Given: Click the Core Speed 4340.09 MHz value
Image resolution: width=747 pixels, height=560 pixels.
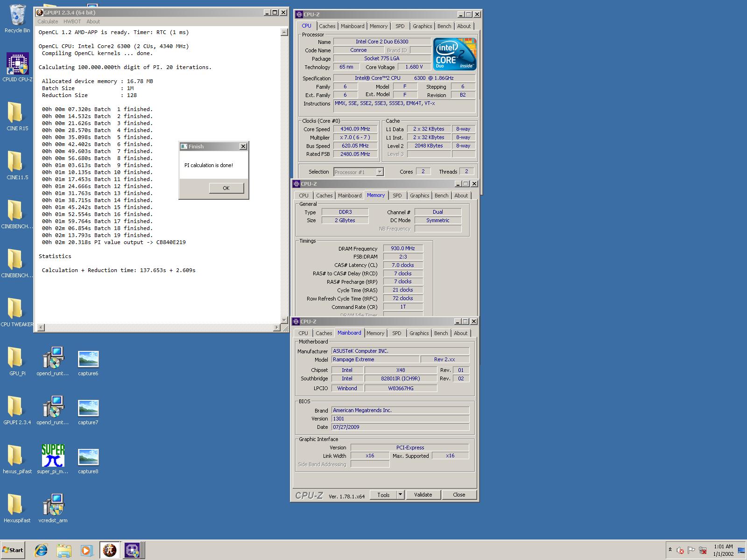Looking at the screenshot, I should pyautogui.click(x=355, y=129).
